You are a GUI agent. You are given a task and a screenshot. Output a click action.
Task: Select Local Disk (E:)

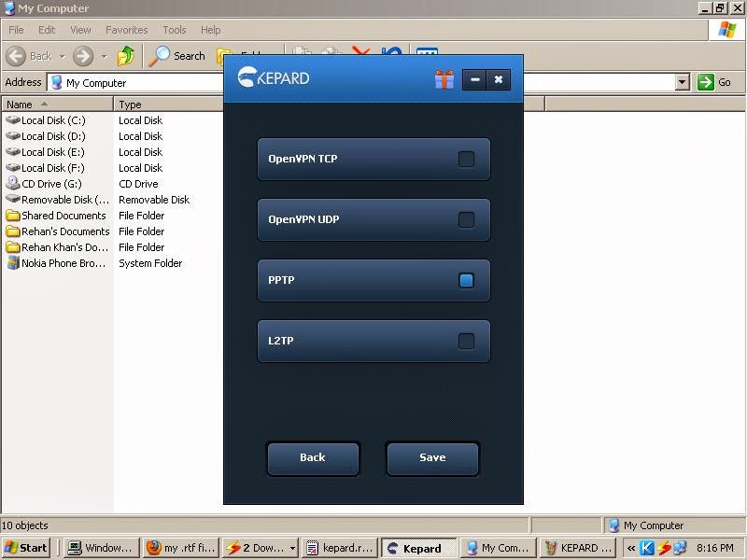pyautogui.click(x=46, y=152)
